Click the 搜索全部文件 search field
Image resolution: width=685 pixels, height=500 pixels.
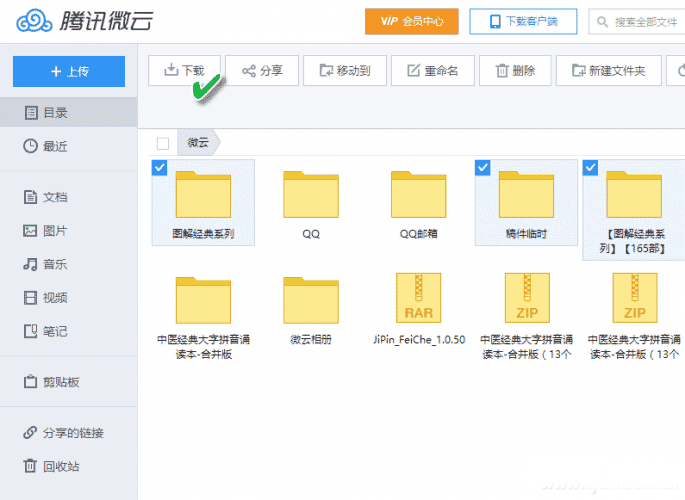(637, 21)
